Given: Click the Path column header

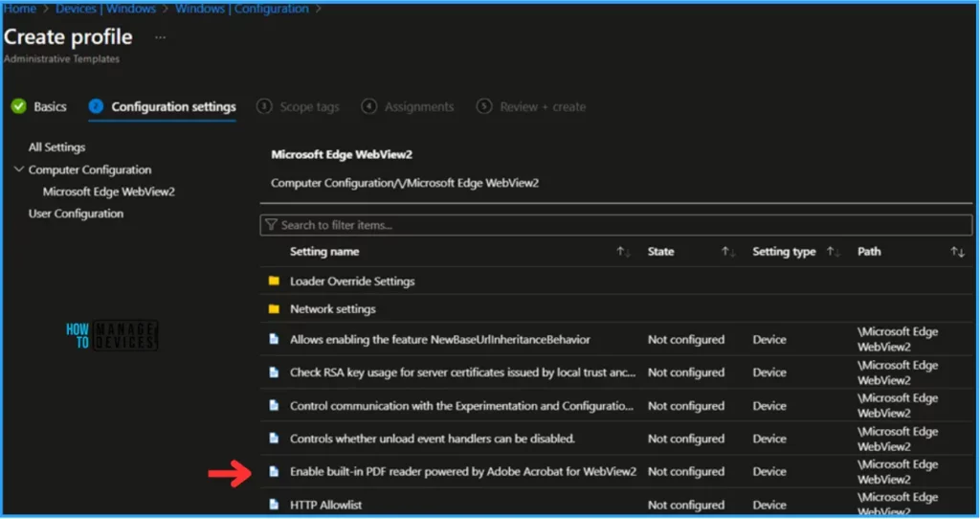Looking at the screenshot, I should click(869, 252).
